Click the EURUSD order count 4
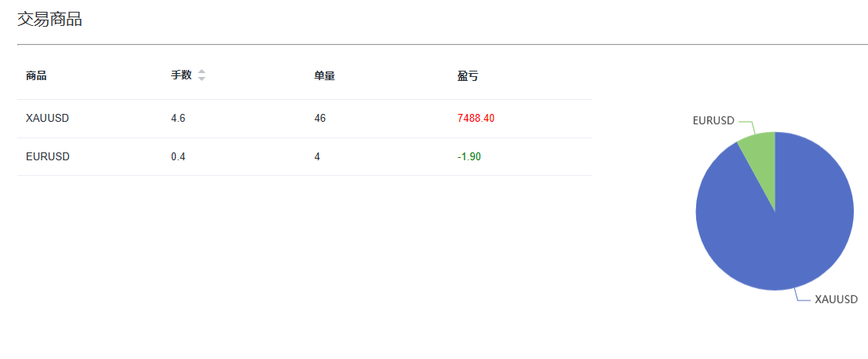Screen dimensions: 868x359 click(317, 157)
